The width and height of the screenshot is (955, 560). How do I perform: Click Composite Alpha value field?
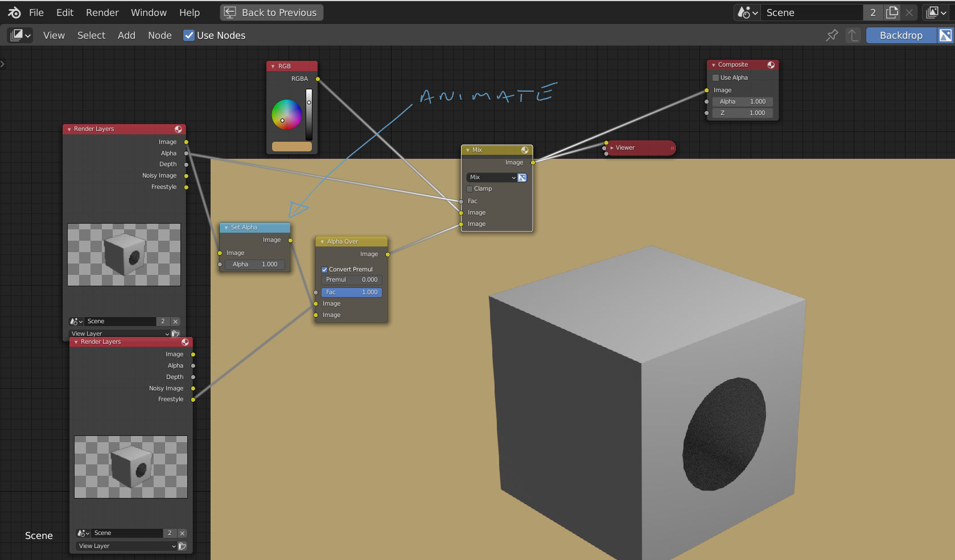[x=743, y=102]
